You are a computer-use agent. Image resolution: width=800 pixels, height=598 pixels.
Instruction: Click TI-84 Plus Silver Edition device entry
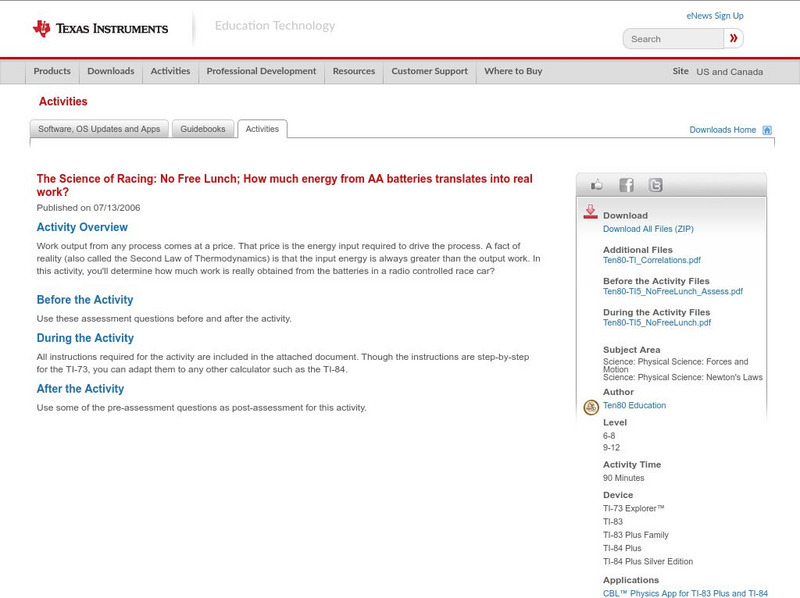[648, 561]
